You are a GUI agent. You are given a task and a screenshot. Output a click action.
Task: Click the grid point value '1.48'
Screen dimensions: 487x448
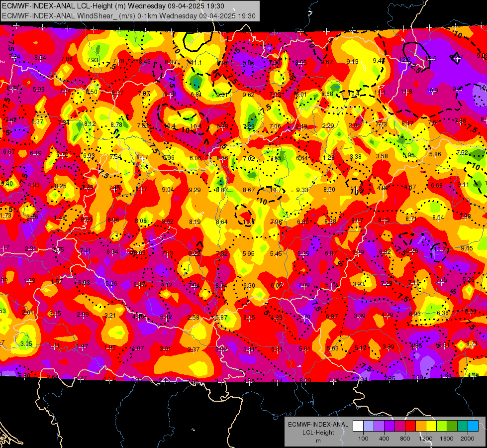coord(60,218)
